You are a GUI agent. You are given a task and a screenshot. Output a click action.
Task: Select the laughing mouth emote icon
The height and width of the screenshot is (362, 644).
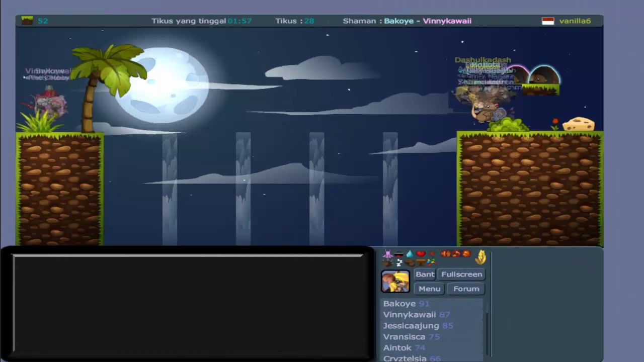[x=399, y=254]
